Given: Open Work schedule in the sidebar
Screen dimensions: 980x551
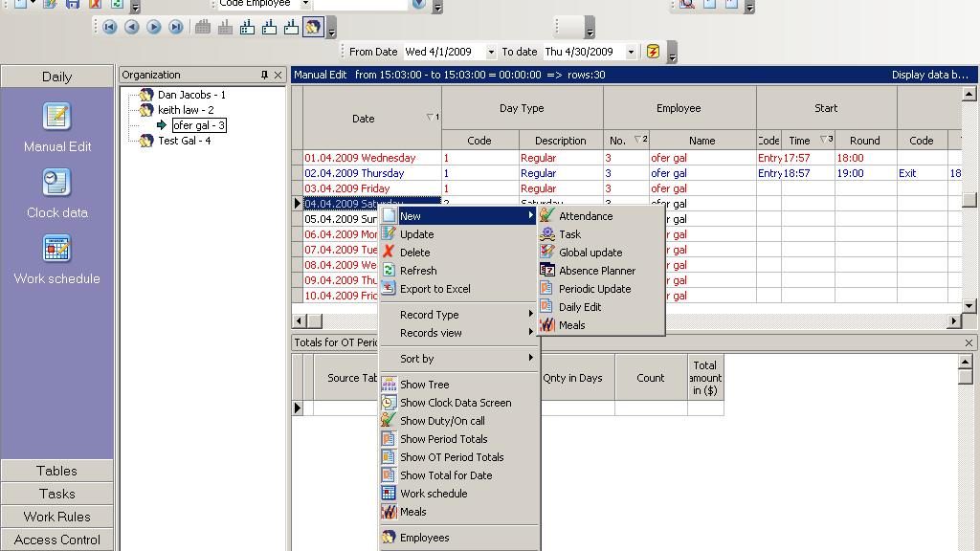Looking at the screenshot, I should (56, 259).
